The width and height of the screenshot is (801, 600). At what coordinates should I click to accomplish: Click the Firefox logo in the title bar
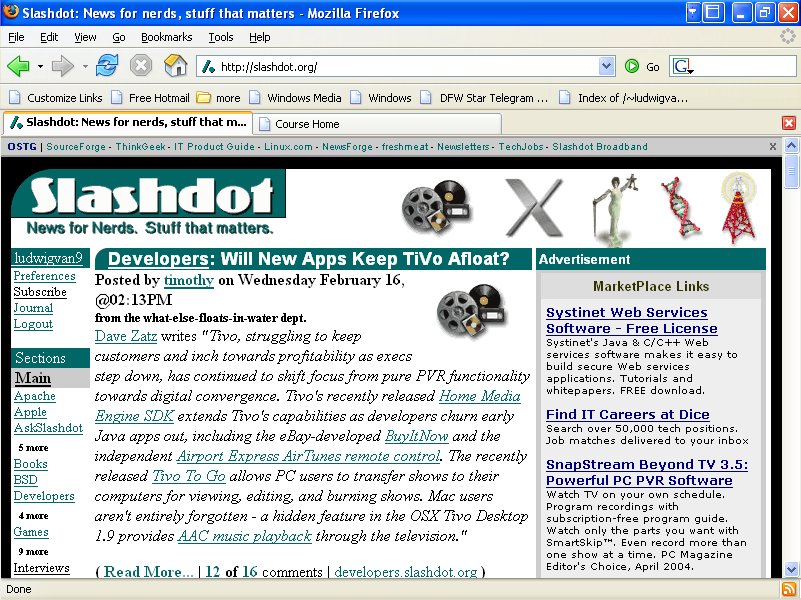click(x=11, y=11)
